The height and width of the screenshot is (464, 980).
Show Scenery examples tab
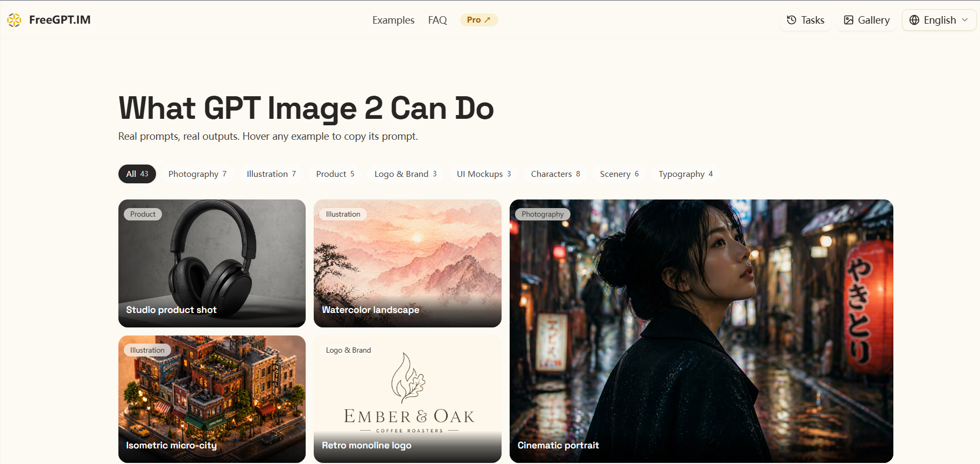[x=619, y=174]
